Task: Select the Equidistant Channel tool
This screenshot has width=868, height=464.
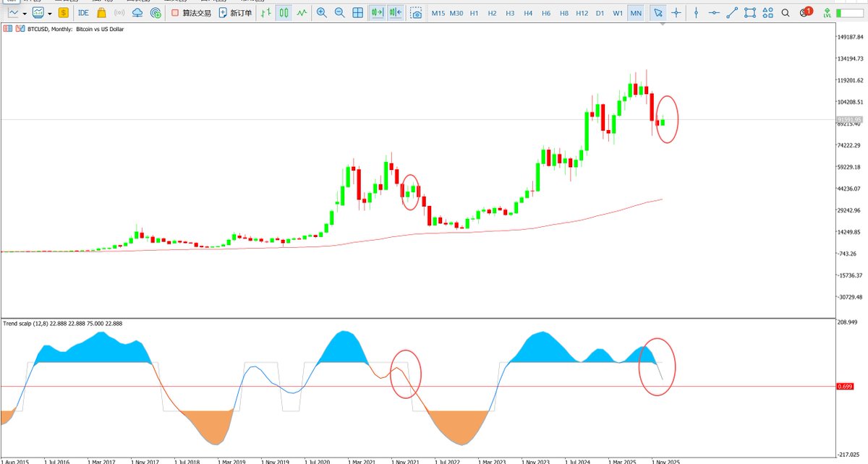Action: point(751,12)
